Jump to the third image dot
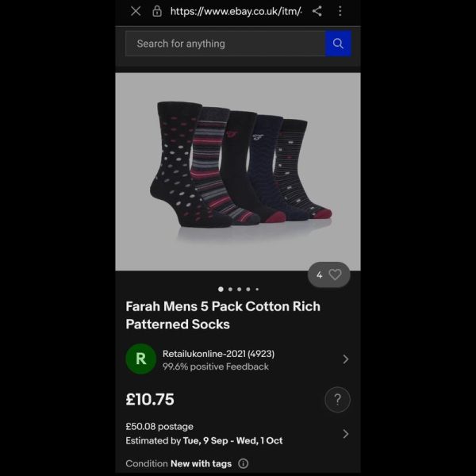This screenshot has width=476, height=476. 240,290
